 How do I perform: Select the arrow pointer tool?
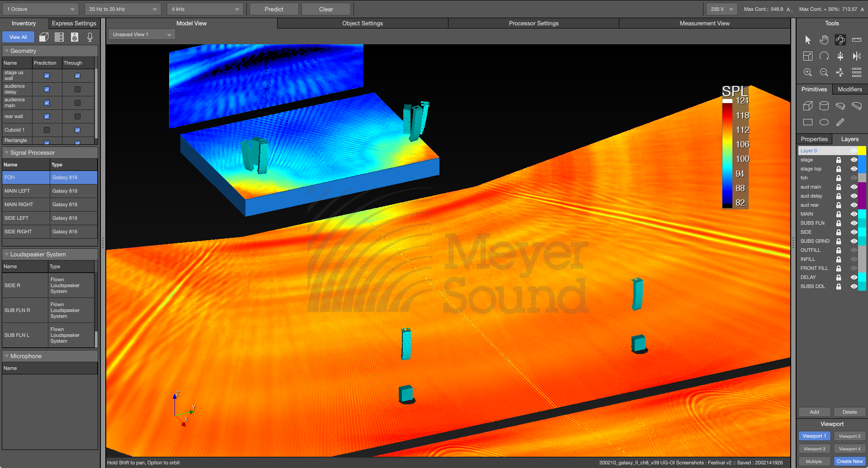[808, 40]
